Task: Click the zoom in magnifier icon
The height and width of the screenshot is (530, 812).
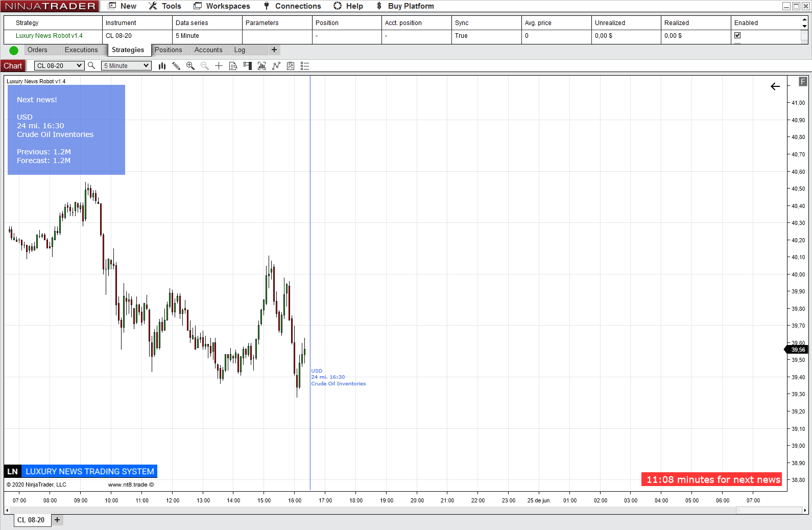Action: (x=190, y=66)
